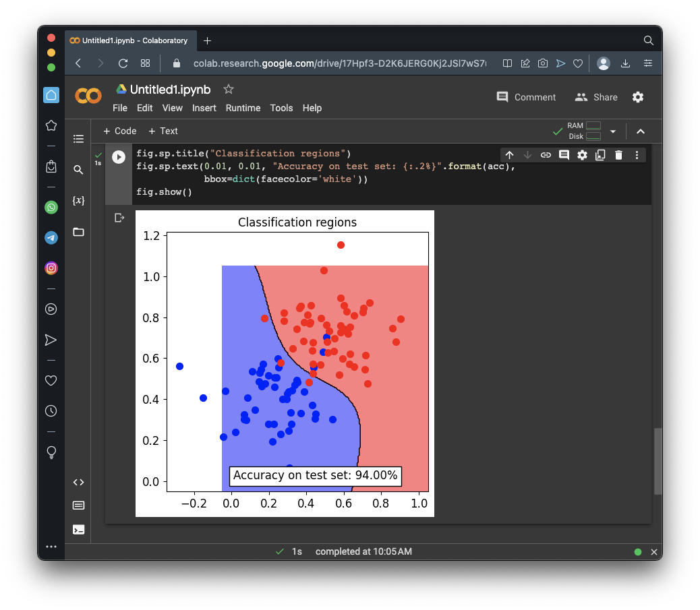This screenshot has width=700, height=610.
Task: Rename the Untitled1.ipynb notebook title
Action: coord(170,90)
